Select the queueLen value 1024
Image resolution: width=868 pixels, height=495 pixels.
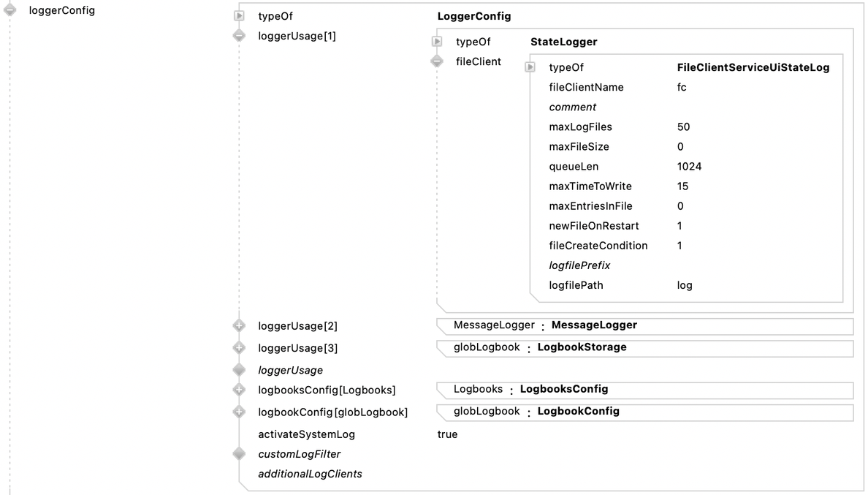(x=689, y=167)
